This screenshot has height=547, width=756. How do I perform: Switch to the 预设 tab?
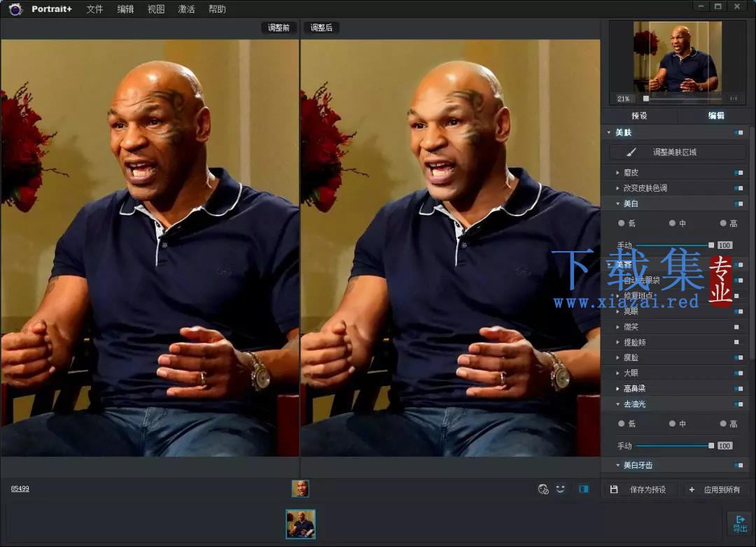click(639, 115)
